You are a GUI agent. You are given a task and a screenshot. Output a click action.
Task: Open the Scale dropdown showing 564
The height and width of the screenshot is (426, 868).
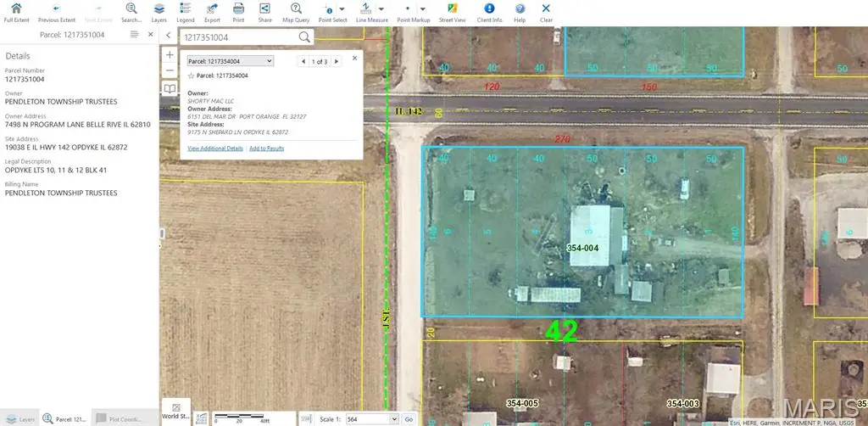coord(392,419)
